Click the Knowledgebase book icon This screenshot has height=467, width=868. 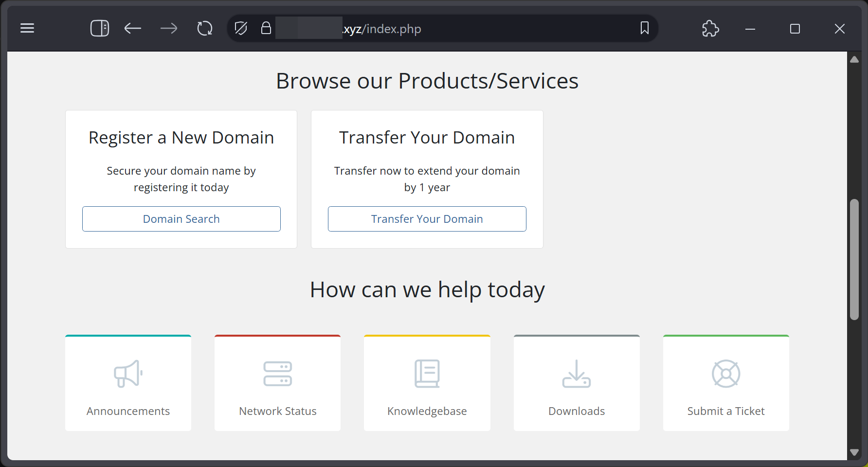(x=427, y=374)
